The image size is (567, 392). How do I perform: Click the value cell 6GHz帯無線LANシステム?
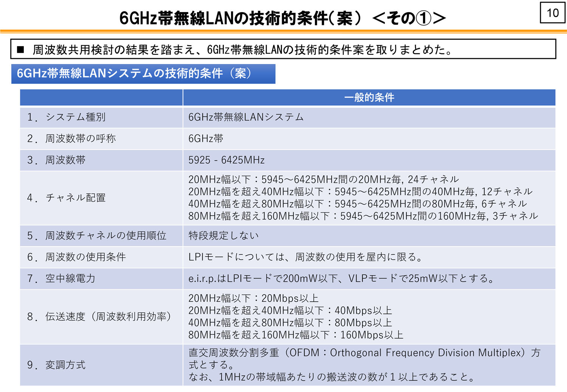tap(246, 117)
